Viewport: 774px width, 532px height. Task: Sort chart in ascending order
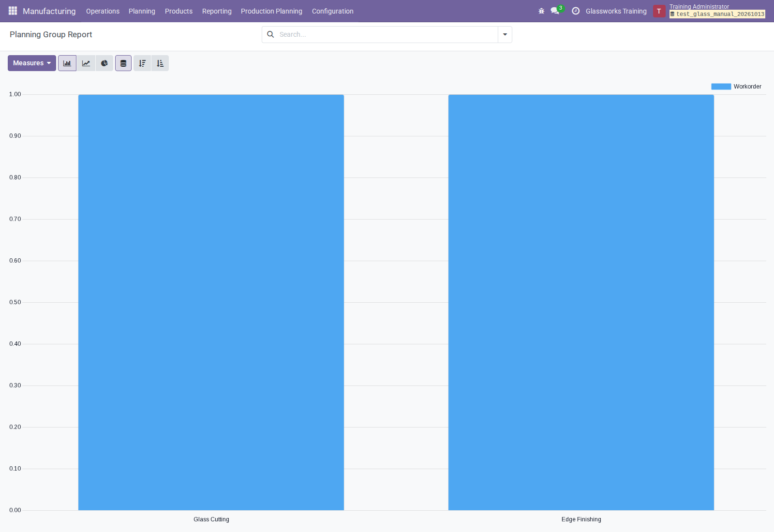click(x=160, y=63)
